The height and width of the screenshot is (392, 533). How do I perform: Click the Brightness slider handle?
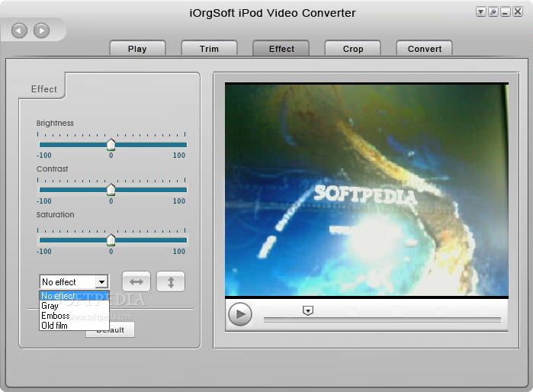point(111,144)
